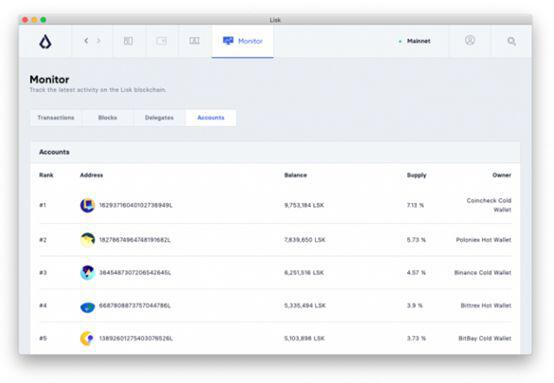Open the Wallet icon in top bar
The image size is (554, 383).
click(x=161, y=41)
